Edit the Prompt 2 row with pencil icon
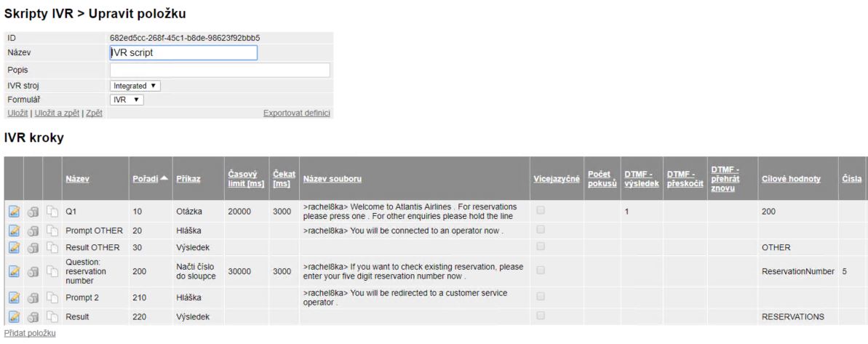The height and width of the screenshot is (344, 868). (x=15, y=297)
